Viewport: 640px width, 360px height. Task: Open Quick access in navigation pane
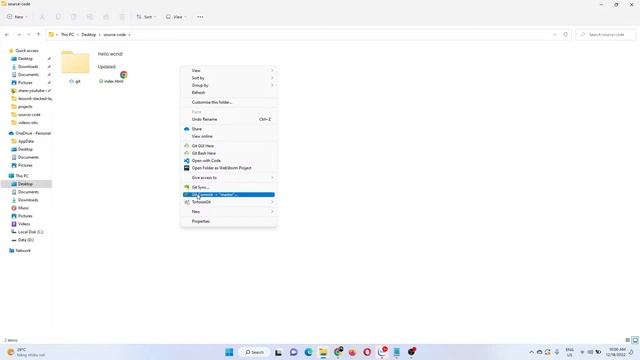27,51
